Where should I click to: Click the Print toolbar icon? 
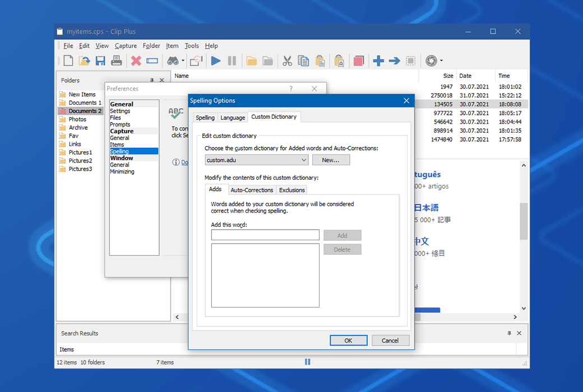(117, 60)
